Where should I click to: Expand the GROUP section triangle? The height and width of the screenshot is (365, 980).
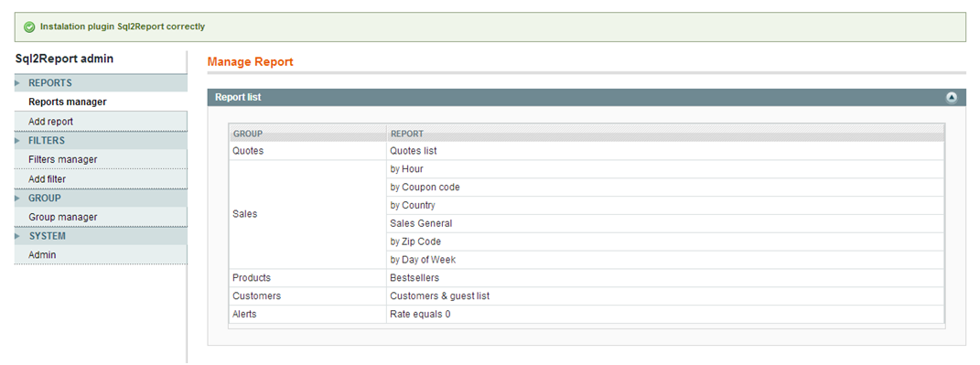click(17, 199)
